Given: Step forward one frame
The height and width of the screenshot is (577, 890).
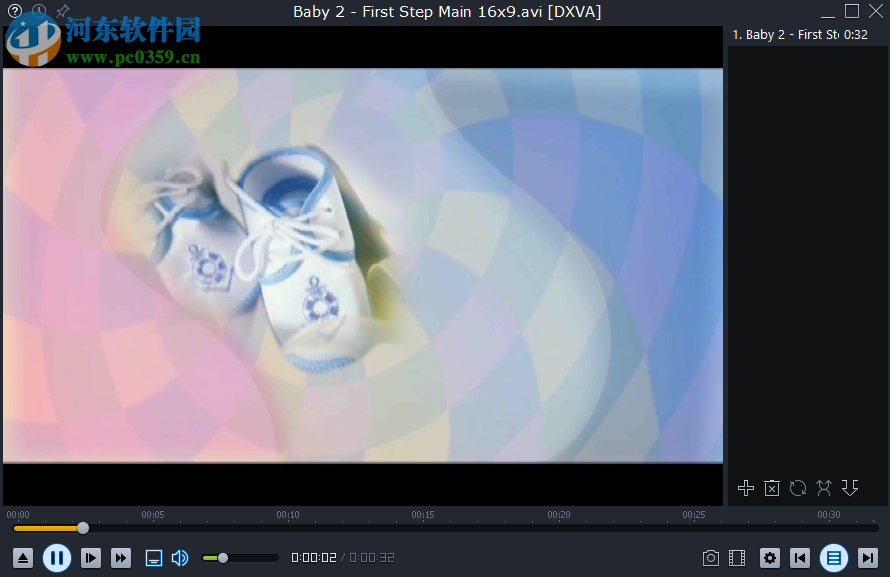Looking at the screenshot, I should pyautogui.click(x=91, y=558).
